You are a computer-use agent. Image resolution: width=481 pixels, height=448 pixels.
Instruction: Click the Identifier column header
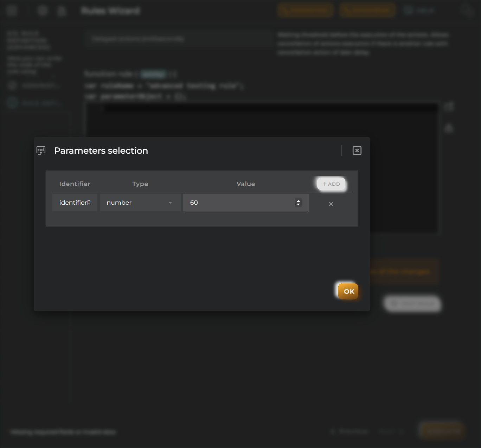tap(75, 184)
